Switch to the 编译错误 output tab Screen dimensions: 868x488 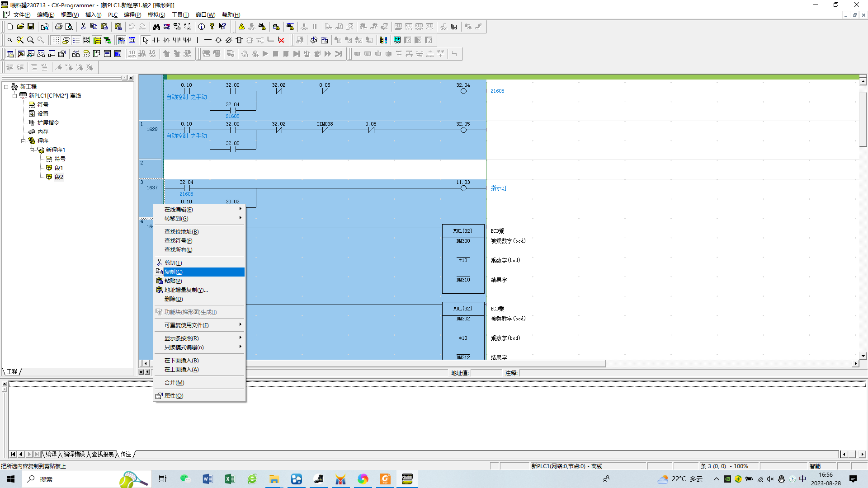74,454
